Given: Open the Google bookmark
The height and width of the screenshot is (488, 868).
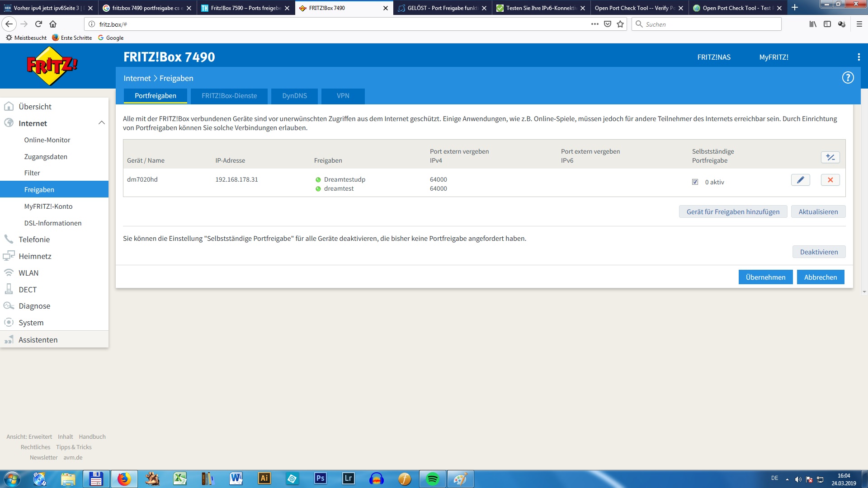Looking at the screenshot, I should click(111, 38).
